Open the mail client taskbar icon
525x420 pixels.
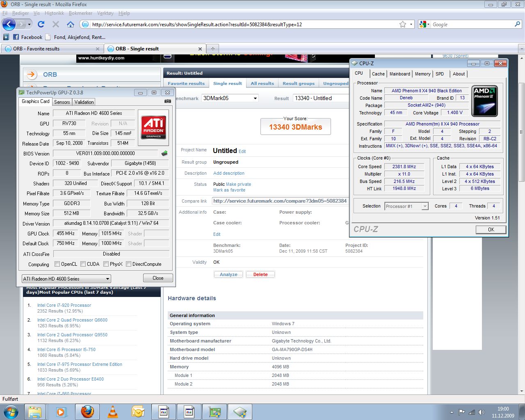click(138, 412)
